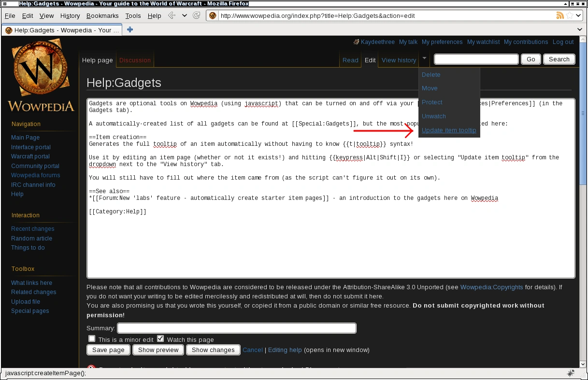Open the browser Help menu
Image resolution: width=588 pixels, height=380 pixels.
pyautogui.click(x=155, y=15)
